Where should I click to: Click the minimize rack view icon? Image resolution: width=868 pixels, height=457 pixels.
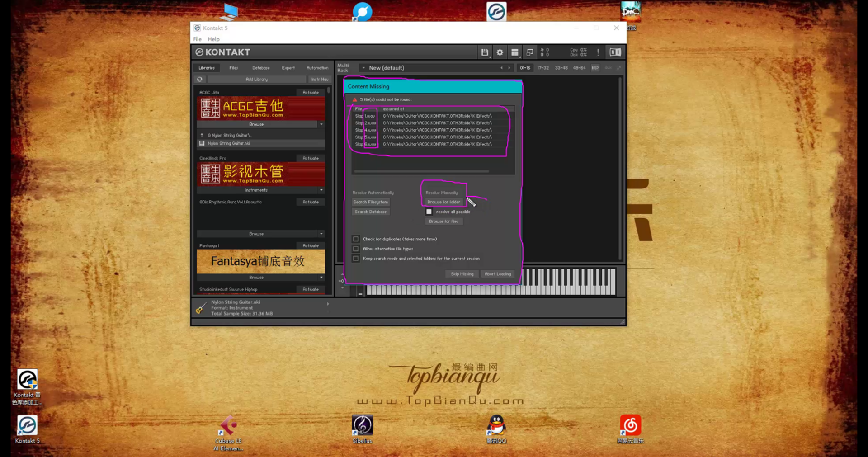pyautogui.click(x=530, y=52)
